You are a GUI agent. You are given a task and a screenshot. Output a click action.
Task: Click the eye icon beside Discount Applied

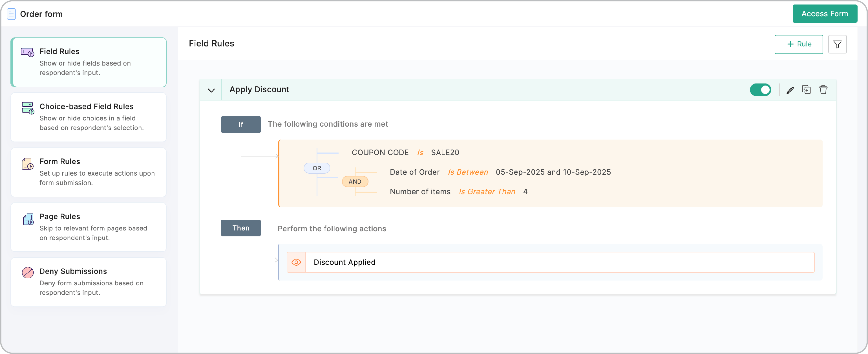coord(296,262)
